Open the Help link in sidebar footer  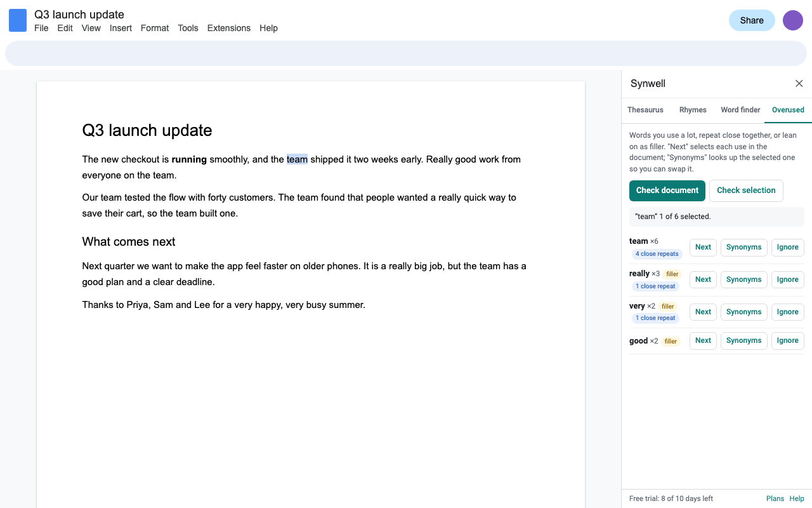point(797,498)
